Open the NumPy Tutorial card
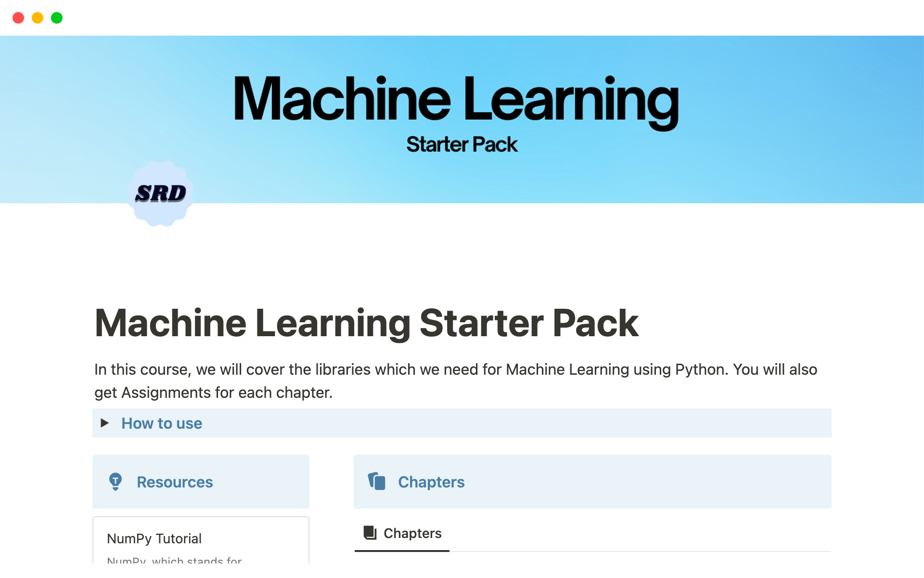Image resolution: width=924 pixels, height=578 pixels. [x=154, y=539]
